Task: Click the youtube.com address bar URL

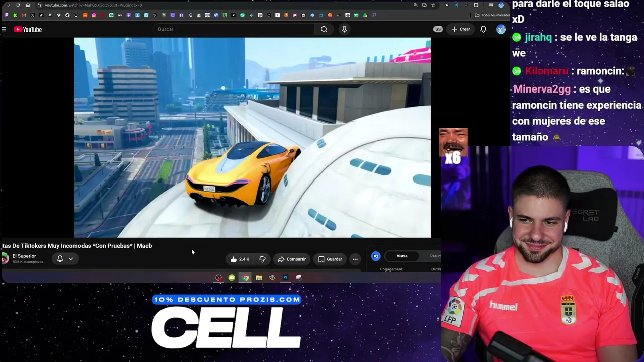Action: [94, 5]
